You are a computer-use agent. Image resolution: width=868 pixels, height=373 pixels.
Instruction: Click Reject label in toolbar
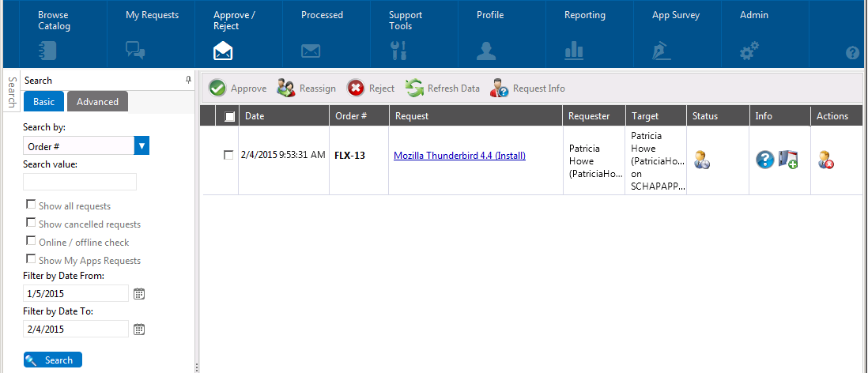(382, 89)
